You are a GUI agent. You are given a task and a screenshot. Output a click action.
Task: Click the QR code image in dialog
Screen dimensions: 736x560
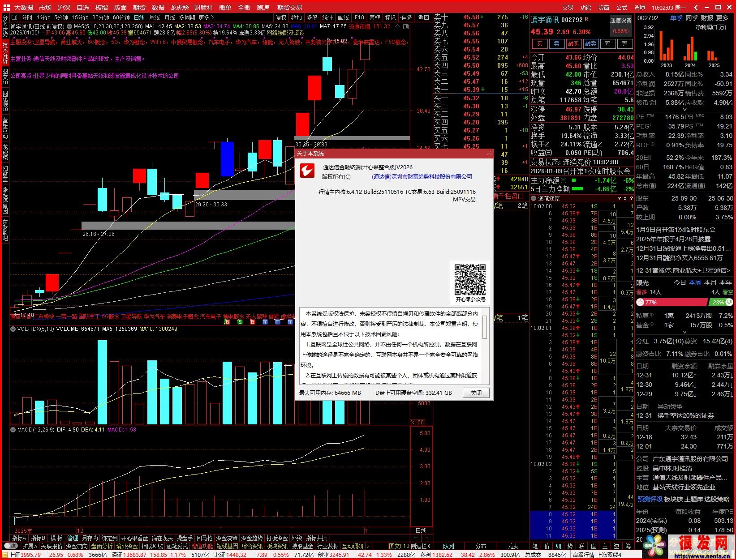pos(470,279)
